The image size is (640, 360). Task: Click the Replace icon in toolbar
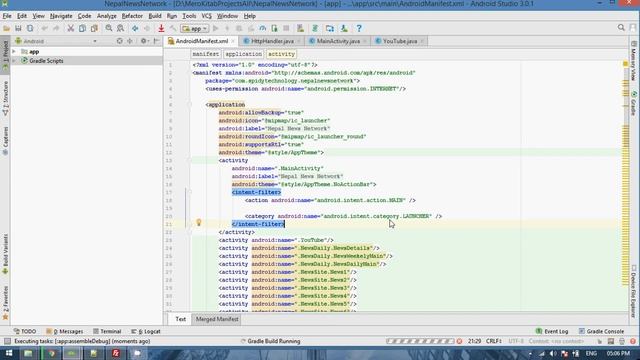(120, 28)
